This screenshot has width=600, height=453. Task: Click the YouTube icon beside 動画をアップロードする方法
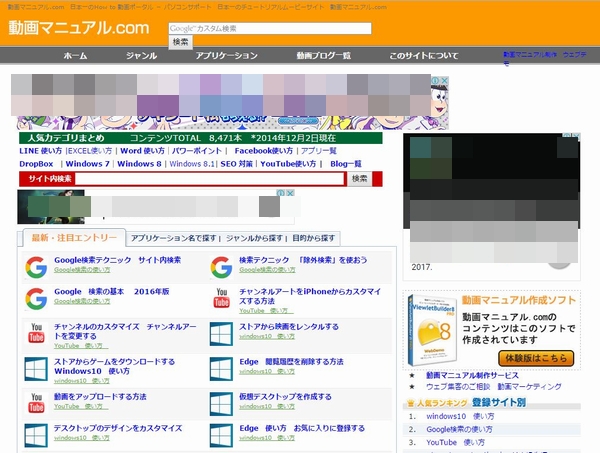coord(36,403)
